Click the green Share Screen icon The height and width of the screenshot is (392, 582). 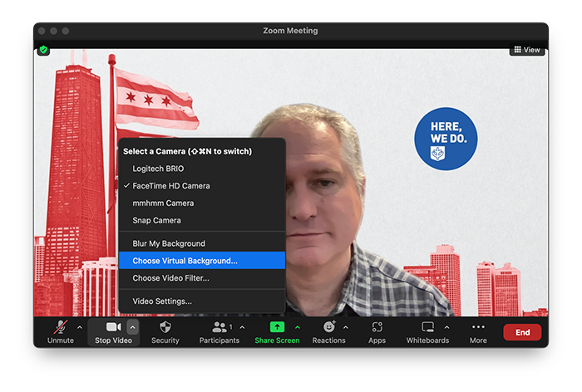click(x=277, y=327)
